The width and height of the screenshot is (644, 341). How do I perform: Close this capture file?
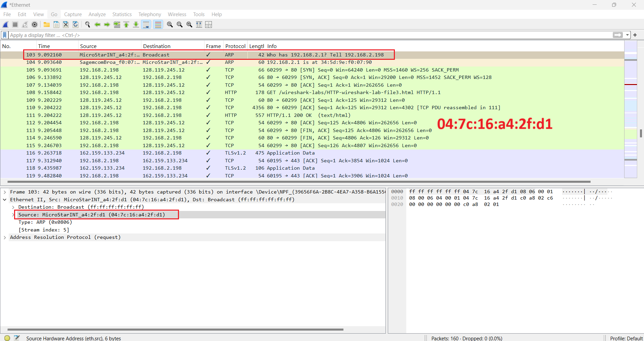[66, 25]
